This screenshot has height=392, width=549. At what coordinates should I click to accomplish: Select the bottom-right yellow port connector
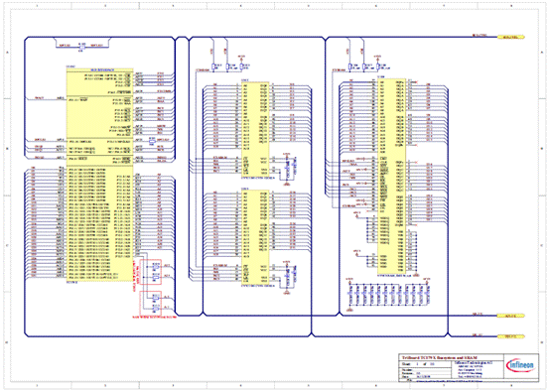tap(511, 336)
